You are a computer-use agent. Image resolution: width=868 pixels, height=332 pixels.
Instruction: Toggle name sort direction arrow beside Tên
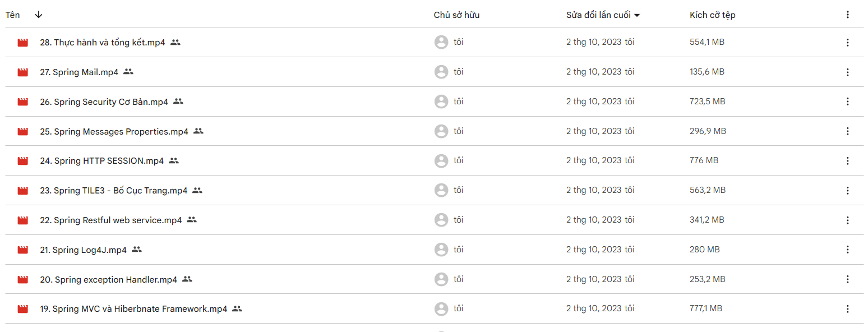pyautogui.click(x=38, y=15)
